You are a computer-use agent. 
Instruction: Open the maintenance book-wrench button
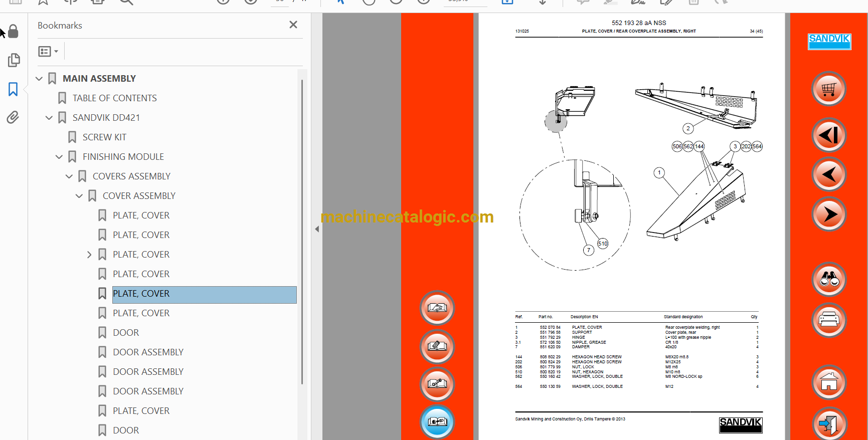click(x=437, y=384)
